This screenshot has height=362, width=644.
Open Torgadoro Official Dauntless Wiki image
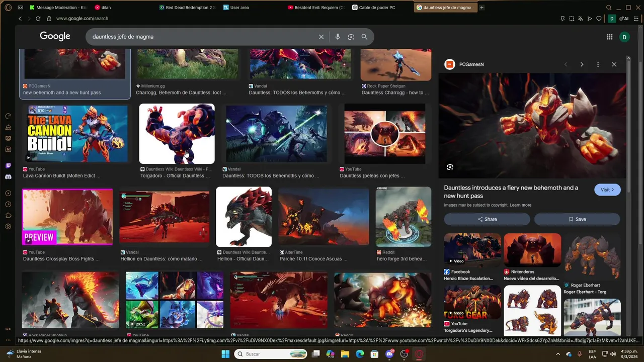point(177,134)
